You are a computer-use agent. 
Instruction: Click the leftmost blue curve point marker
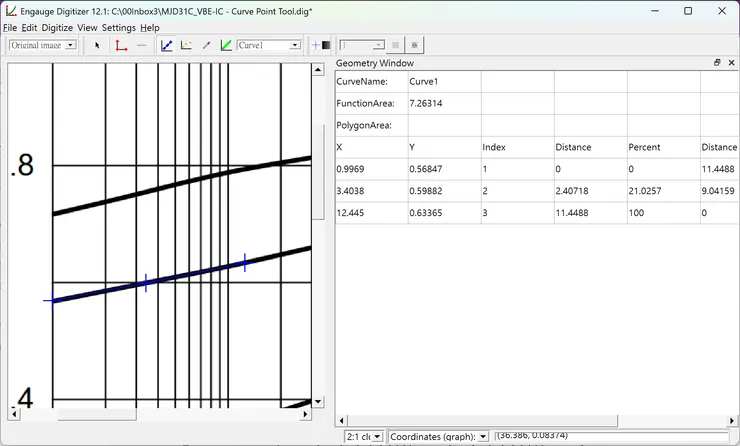point(52,300)
